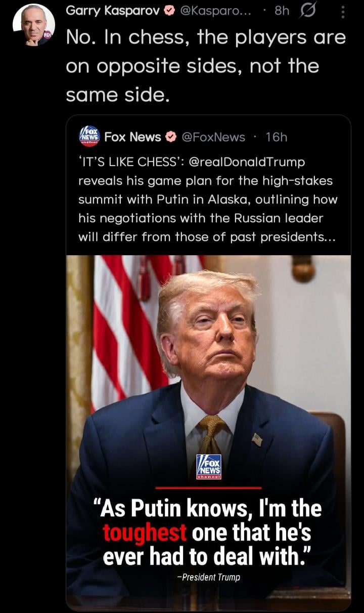Tap the Fox News verified checkmark
The width and height of the screenshot is (364, 613).
point(171,137)
